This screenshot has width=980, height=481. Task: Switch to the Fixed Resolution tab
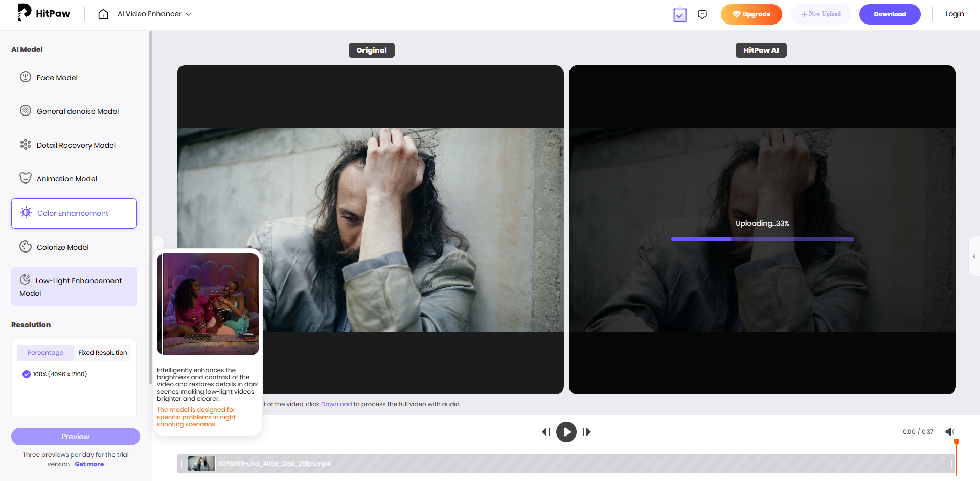[x=102, y=352]
